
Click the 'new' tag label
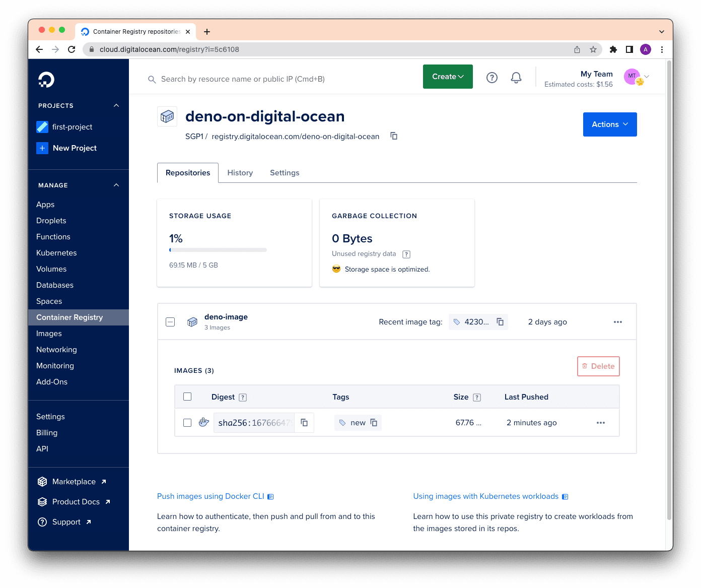358,423
